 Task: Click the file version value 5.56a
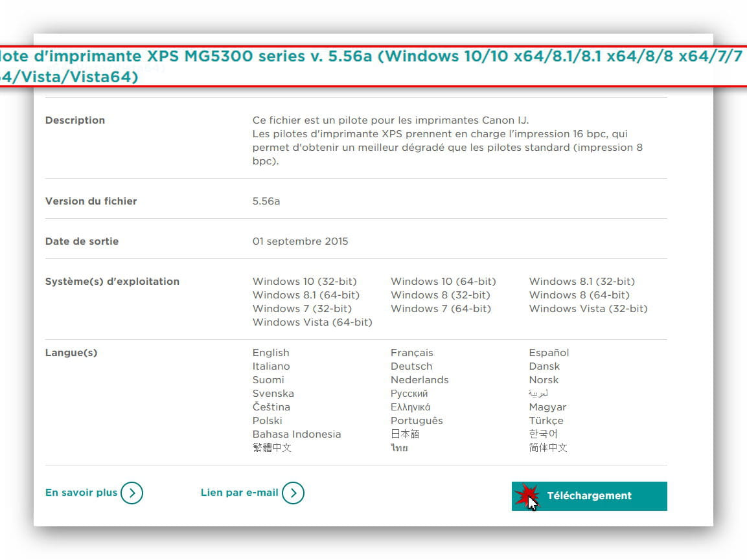[x=266, y=201]
